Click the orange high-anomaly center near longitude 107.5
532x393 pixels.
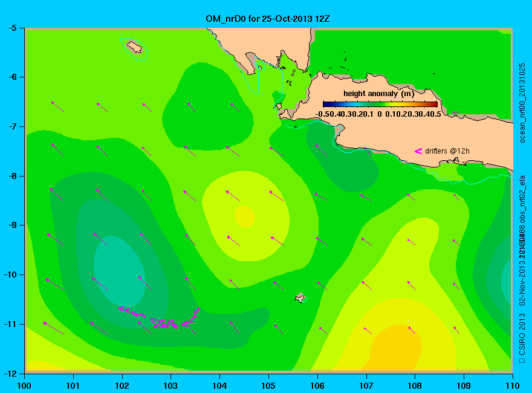397,348
